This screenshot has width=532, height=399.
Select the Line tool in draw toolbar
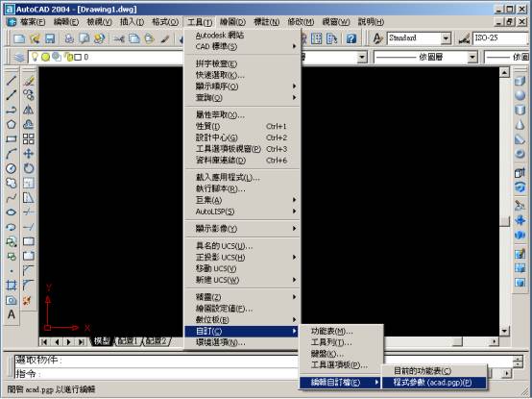tap(12, 81)
